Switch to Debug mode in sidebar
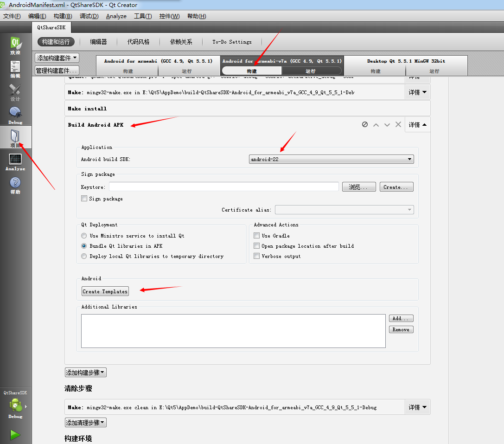 (15, 116)
